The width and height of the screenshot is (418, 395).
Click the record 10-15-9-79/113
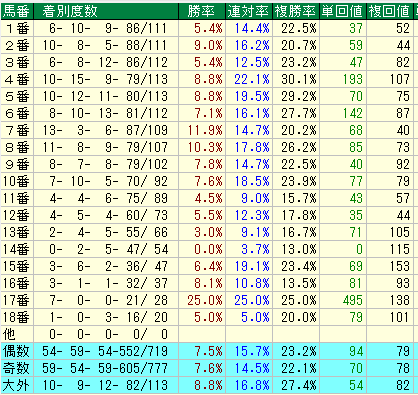(106, 79)
